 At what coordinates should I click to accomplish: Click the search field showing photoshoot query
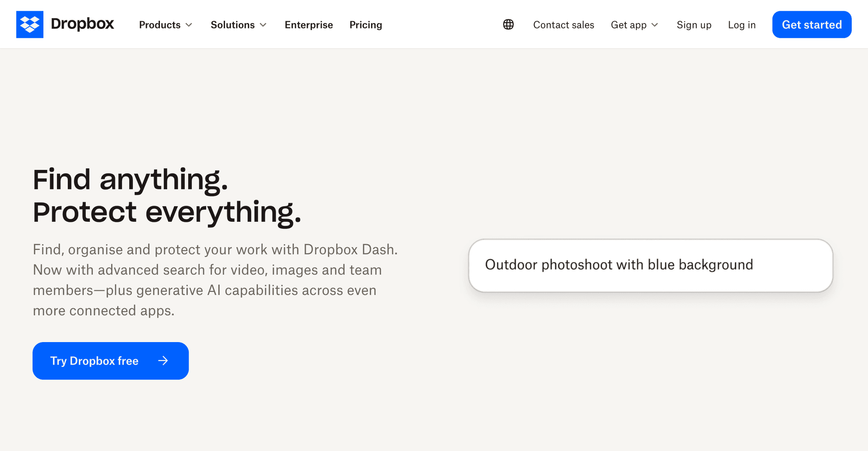click(x=650, y=265)
